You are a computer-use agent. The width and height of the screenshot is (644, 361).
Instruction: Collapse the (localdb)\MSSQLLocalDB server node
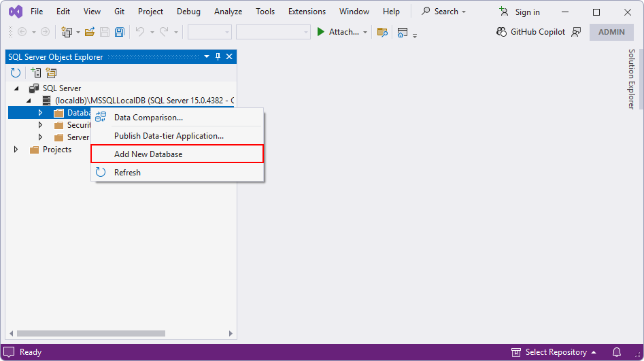click(x=29, y=101)
